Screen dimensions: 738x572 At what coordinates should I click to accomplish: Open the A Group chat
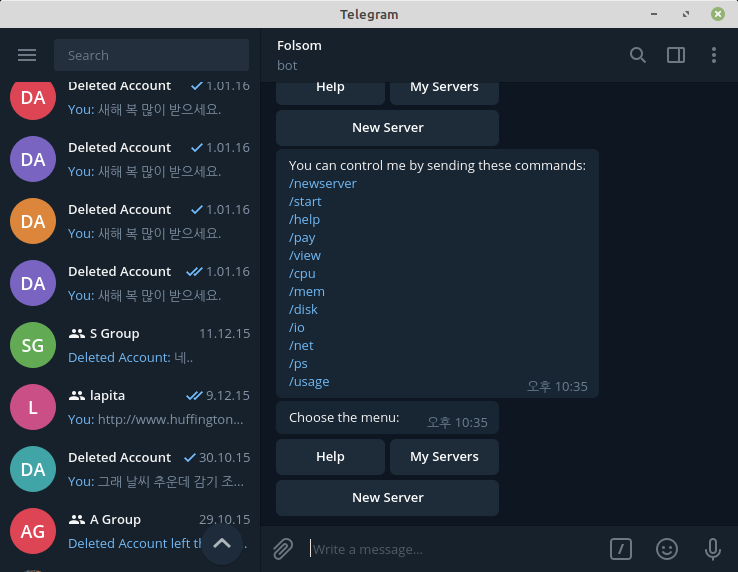pos(130,531)
